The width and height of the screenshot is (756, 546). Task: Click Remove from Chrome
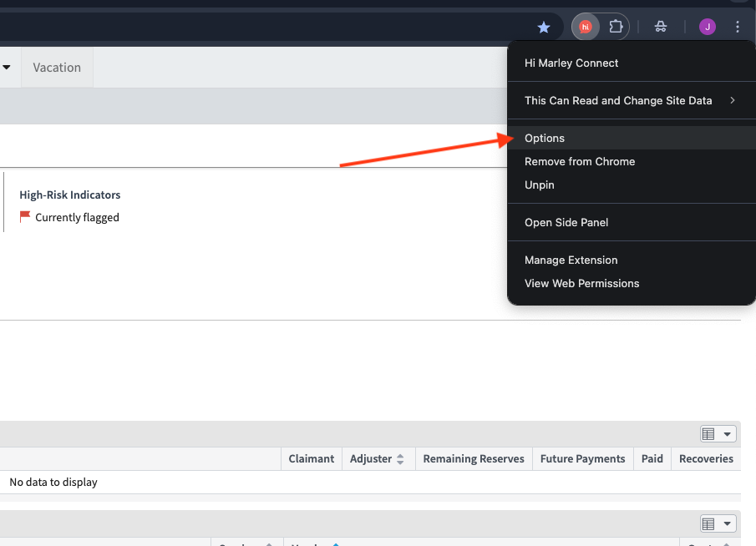coord(580,161)
